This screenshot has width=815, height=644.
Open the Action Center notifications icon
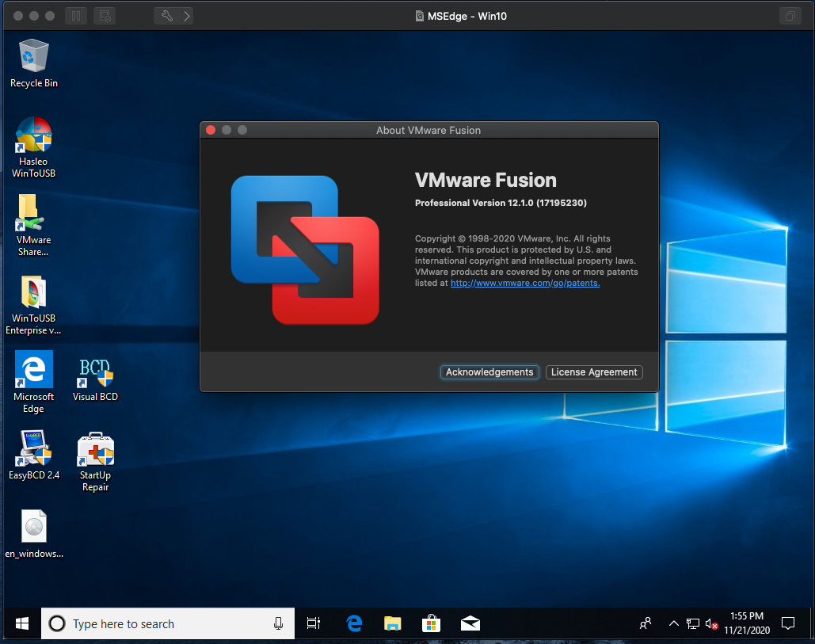788,623
